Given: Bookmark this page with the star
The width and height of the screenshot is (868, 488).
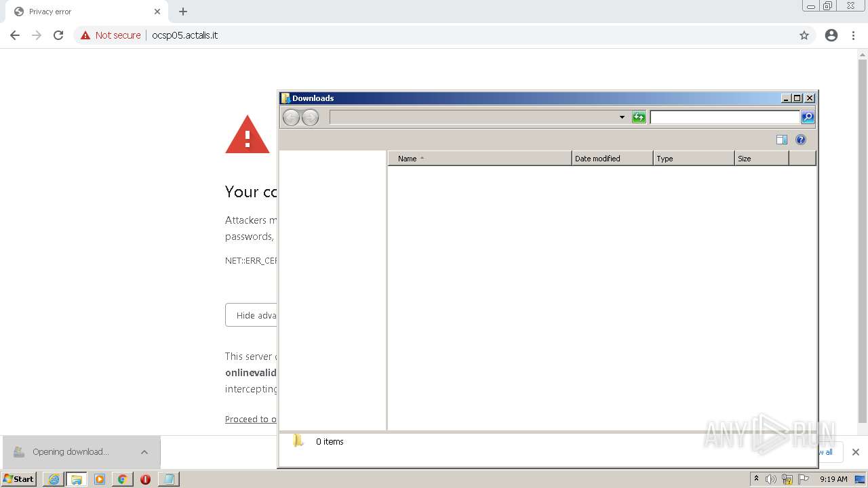Looking at the screenshot, I should pos(804,35).
